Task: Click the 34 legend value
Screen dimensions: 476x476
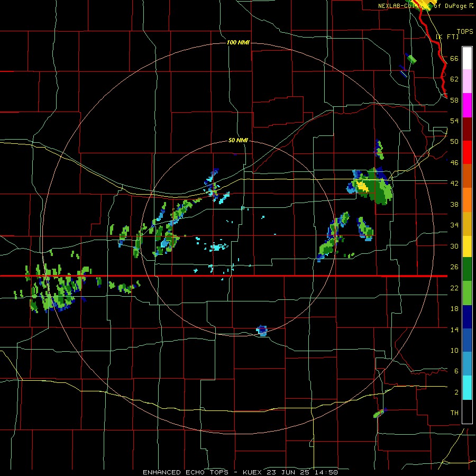Action: tap(454, 225)
